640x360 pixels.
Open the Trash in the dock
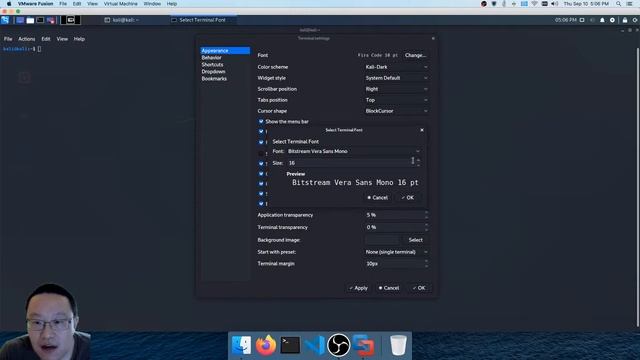(x=398, y=345)
